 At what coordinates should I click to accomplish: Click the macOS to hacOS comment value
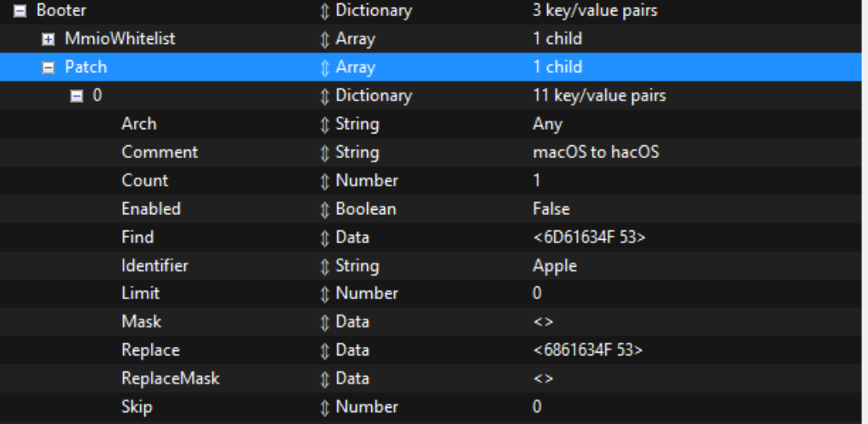[x=596, y=152]
